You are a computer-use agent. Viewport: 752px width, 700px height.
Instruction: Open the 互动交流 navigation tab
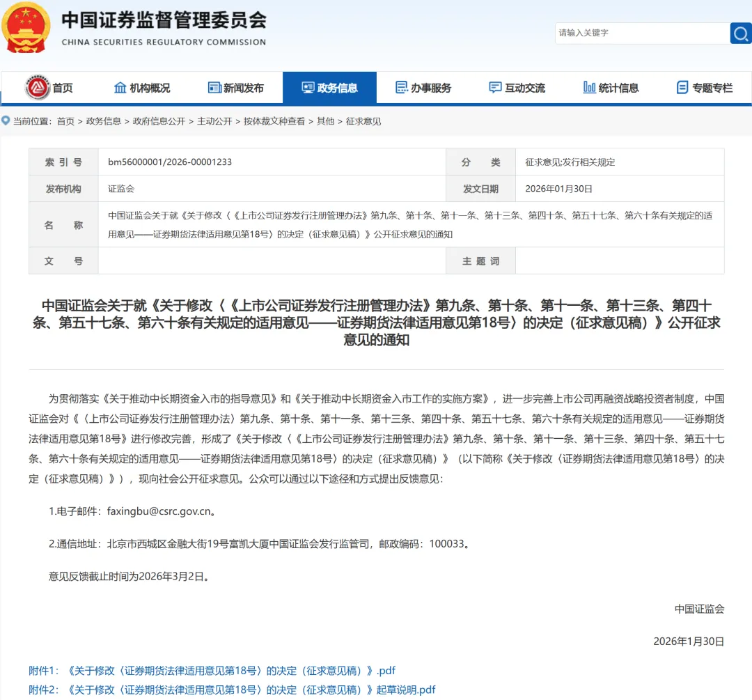[x=517, y=88]
